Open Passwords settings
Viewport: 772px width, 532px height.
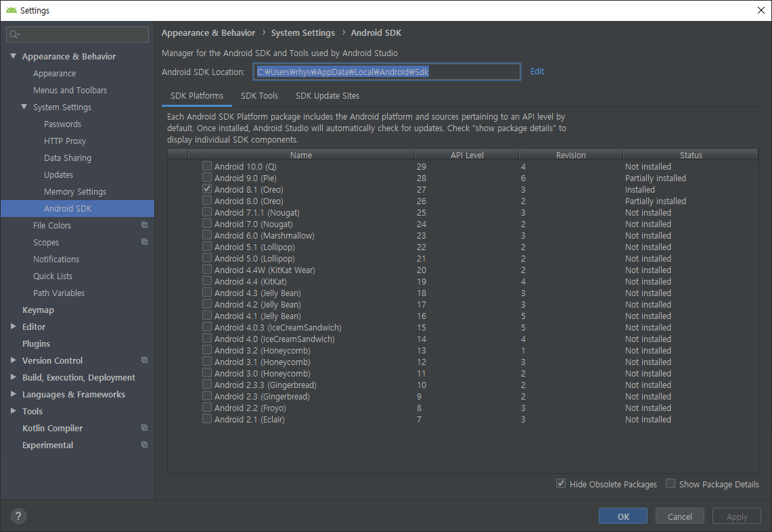pyautogui.click(x=62, y=124)
